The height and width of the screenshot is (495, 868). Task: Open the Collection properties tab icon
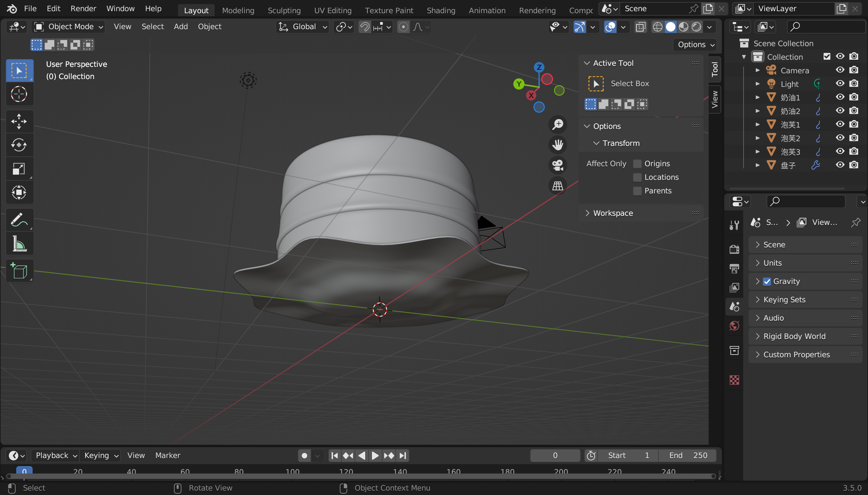click(x=734, y=350)
